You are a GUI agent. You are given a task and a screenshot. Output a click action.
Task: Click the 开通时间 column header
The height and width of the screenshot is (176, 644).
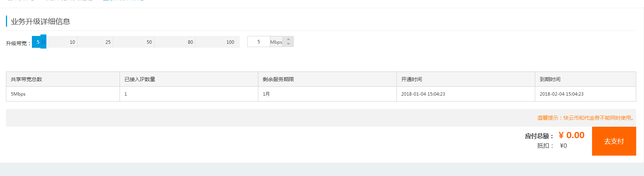[412, 79]
